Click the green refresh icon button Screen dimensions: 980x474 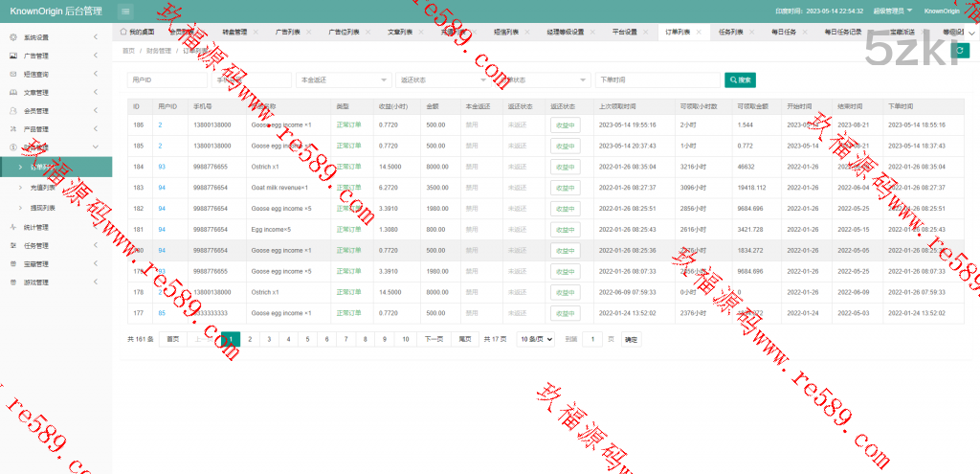point(962,50)
